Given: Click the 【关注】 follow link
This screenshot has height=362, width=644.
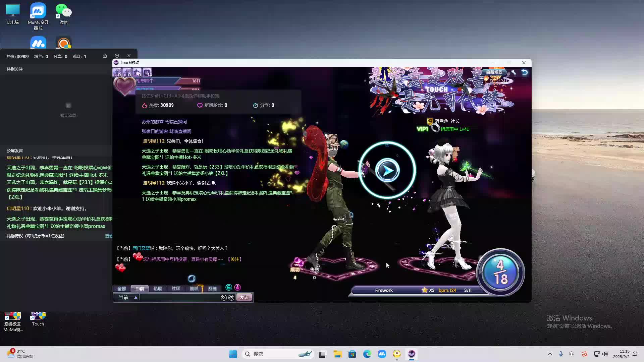Looking at the screenshot, I should click(234, 259).
